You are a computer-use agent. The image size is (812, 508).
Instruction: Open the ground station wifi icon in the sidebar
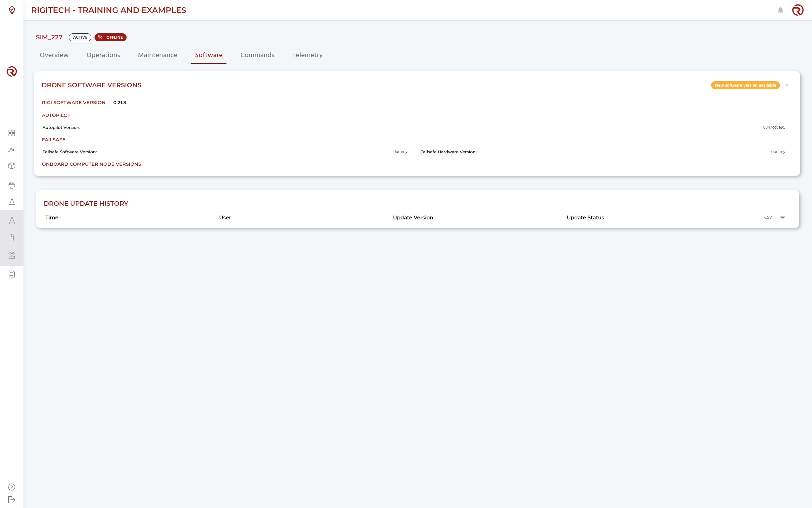[12, 255]
